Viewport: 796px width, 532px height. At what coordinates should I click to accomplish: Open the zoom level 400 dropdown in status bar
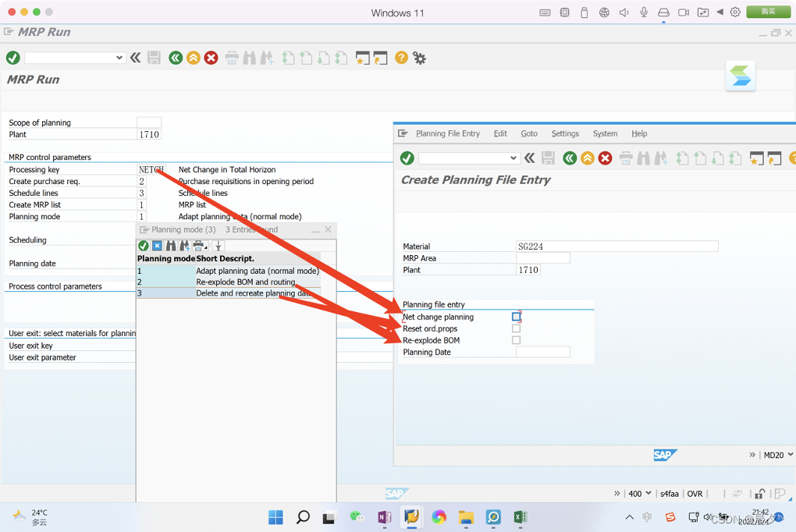pos(649,493)
